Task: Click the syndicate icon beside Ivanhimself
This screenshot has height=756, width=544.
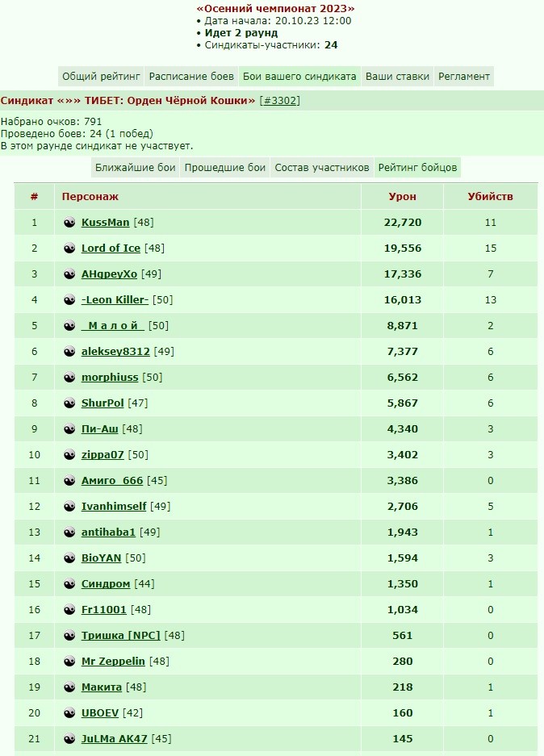Action: (x=69, y=506)
